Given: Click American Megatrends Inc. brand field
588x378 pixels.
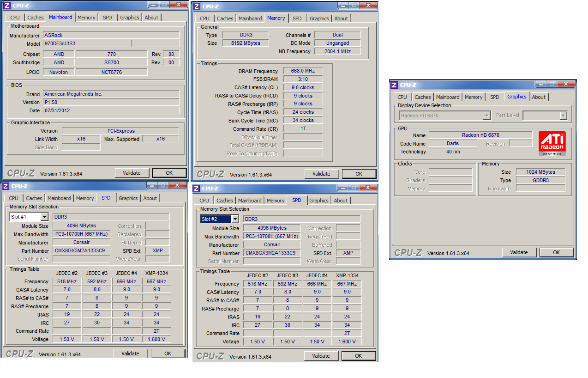Looking at the screenshot, I should [111, 94].
